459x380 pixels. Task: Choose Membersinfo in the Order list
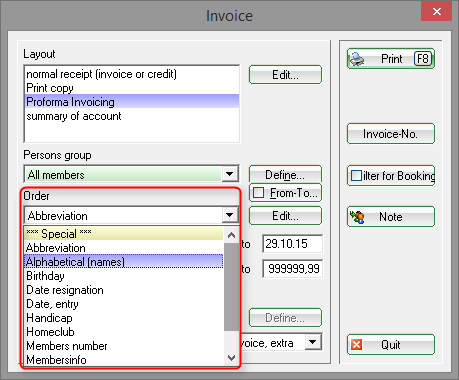click(x=124, y=359)
